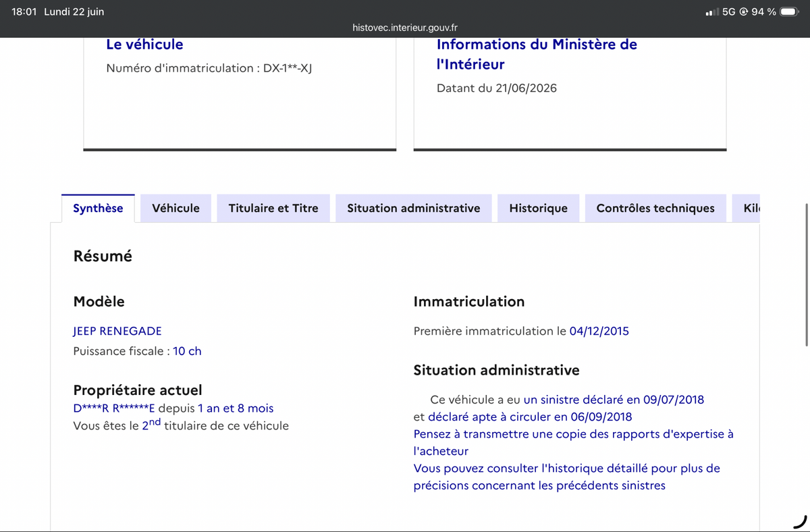Click the 'Vous êtes le 2nd titulaire' line
The image size is (810, 532).
pyautogui.click(x=181, y=425)
